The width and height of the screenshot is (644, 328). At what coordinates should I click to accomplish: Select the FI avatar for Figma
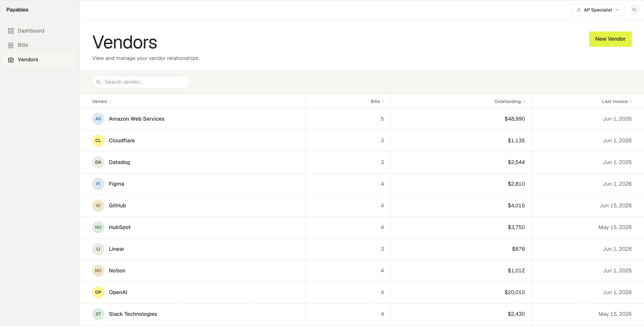coord(98,184)
